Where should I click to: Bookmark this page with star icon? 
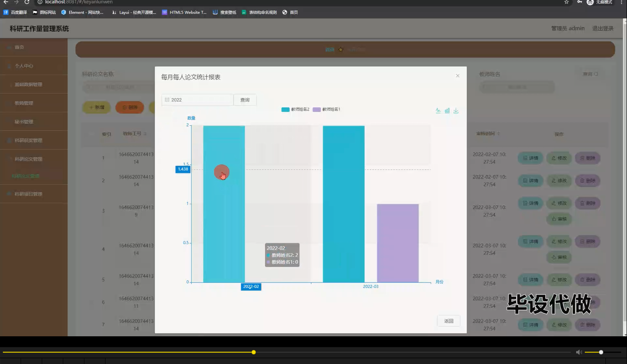coord(566,2)
